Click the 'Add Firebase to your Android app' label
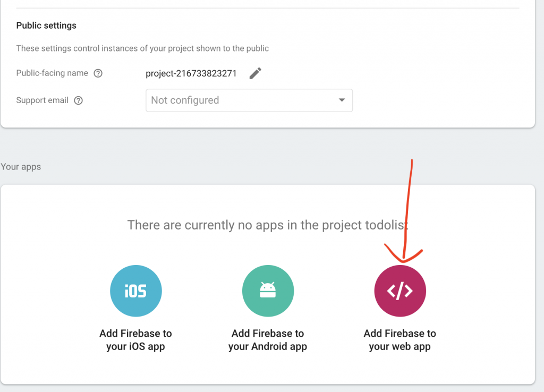The image size is (544, 392). pos(268,340)
